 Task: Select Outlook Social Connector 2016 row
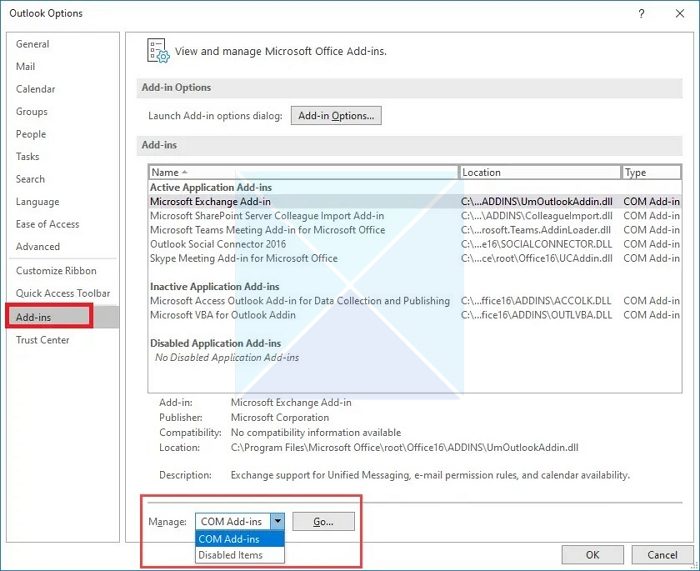(415, 244)
